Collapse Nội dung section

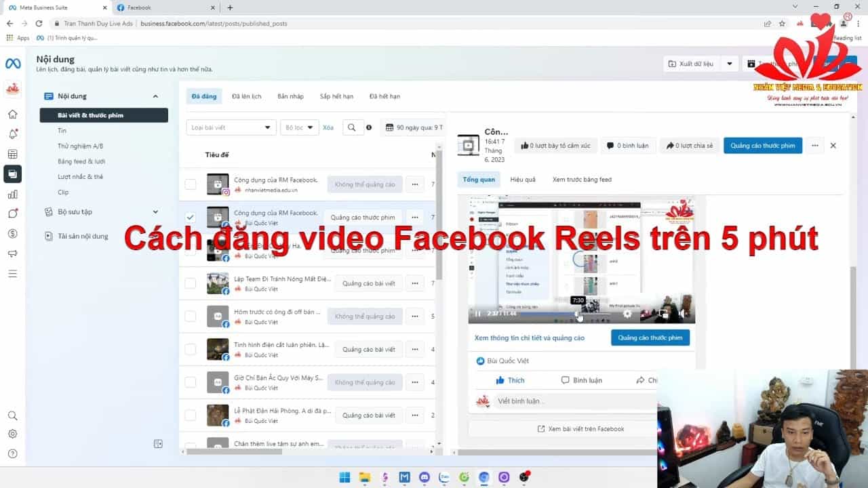155,96
